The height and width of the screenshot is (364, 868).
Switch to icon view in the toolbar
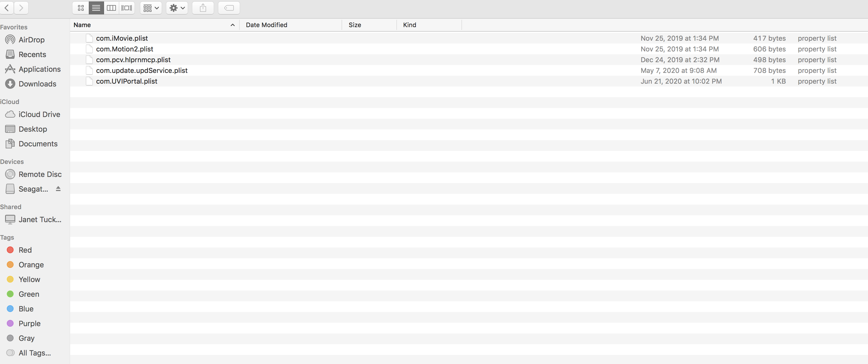click(81, 8)
